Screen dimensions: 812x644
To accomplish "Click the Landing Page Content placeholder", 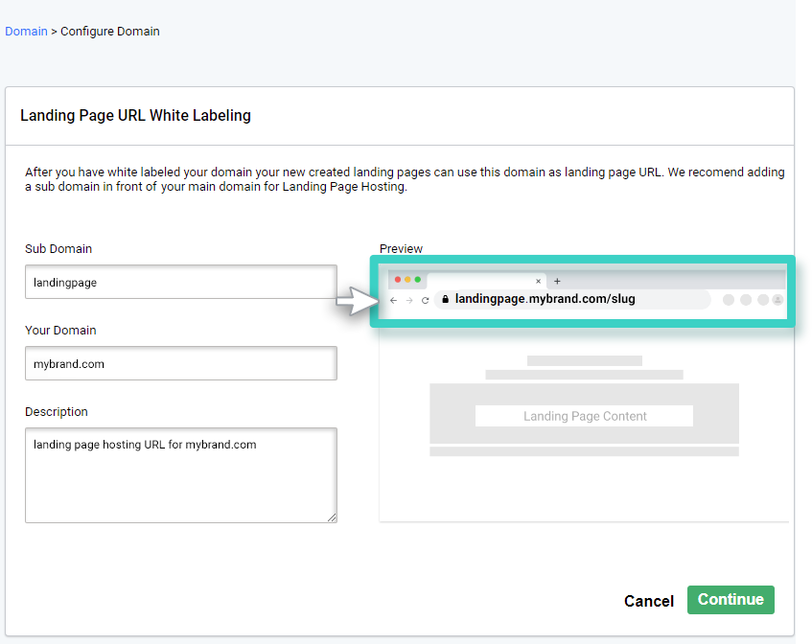I will pos(584,416).
